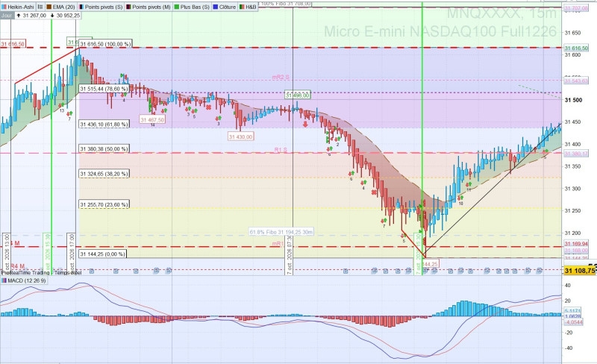Open the EMA (20) indicator settings
Image resolution: width=597 pixels, height=364 pixels.
(x=60, y=7)
